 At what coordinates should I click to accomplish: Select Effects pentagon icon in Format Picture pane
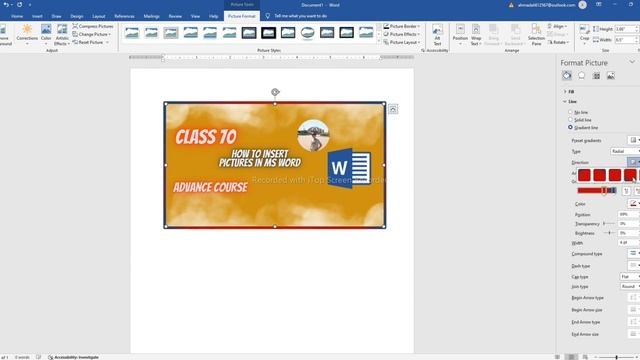[x=581, y=76]
